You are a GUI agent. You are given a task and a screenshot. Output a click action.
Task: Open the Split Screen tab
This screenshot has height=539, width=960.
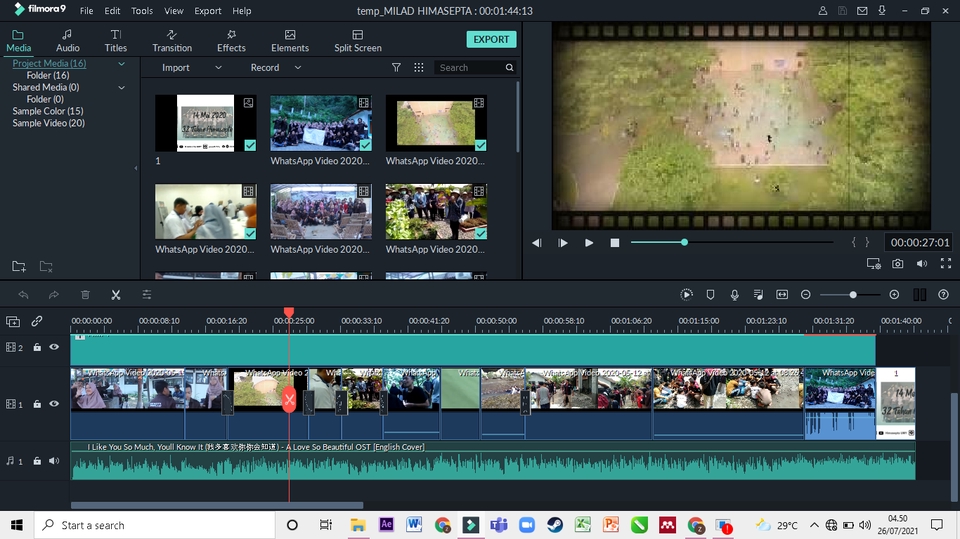click(x=358, y=40)
